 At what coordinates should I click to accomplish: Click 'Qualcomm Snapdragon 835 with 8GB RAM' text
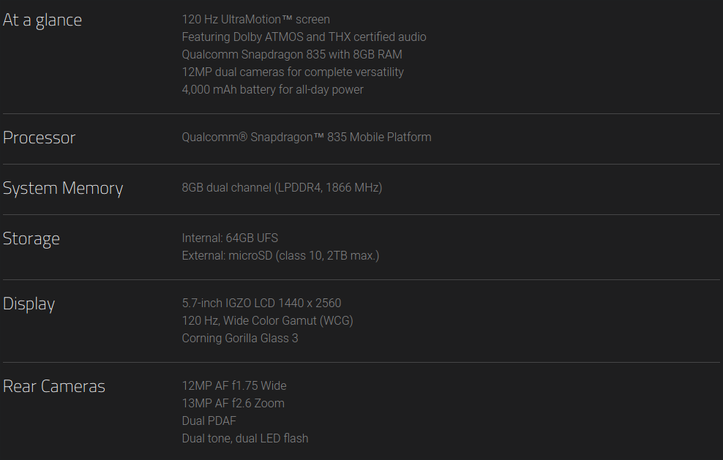[x=292, y=54]
